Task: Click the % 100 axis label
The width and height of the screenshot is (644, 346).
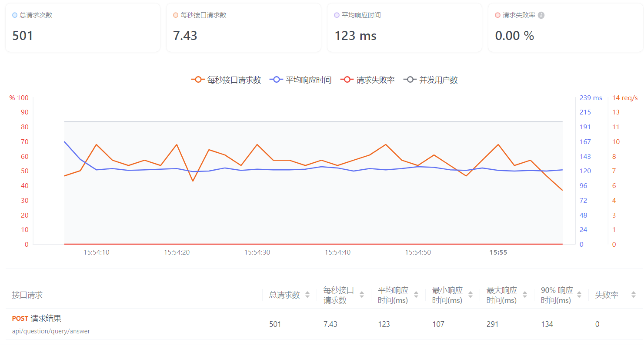Action: 19,98
